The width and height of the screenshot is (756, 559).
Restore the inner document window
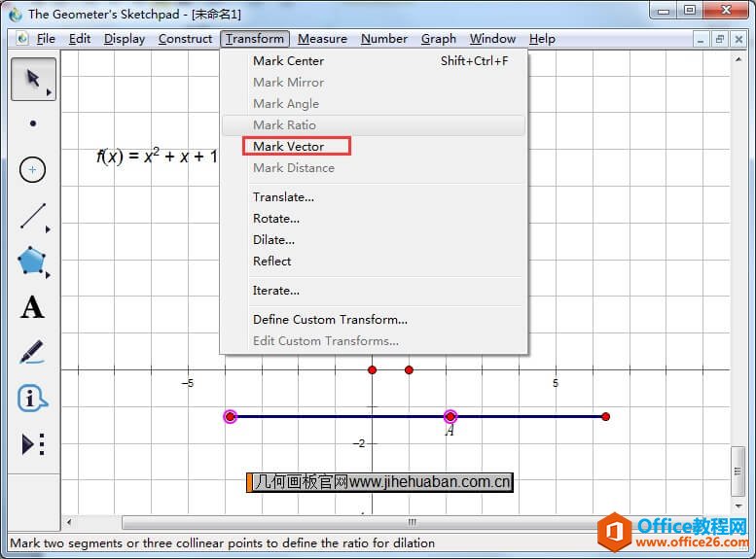pyautogui.click(x=720, y=39)
